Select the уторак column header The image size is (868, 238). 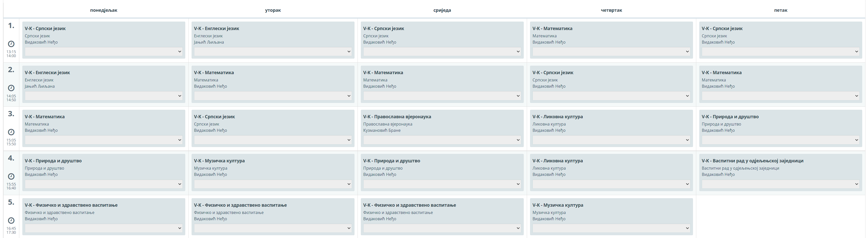(x=273, y=10)
